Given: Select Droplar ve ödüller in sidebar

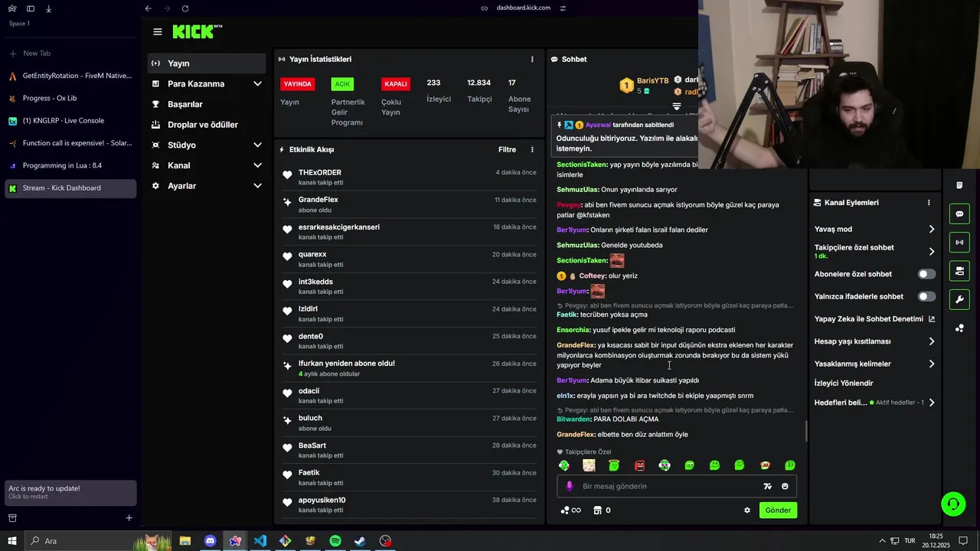Looking at the screenshot, I should pyautogui.click(x=207, y=125).
